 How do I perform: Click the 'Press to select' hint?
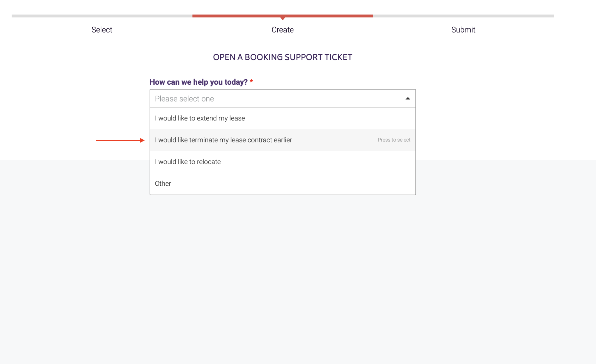pos(394,140)
